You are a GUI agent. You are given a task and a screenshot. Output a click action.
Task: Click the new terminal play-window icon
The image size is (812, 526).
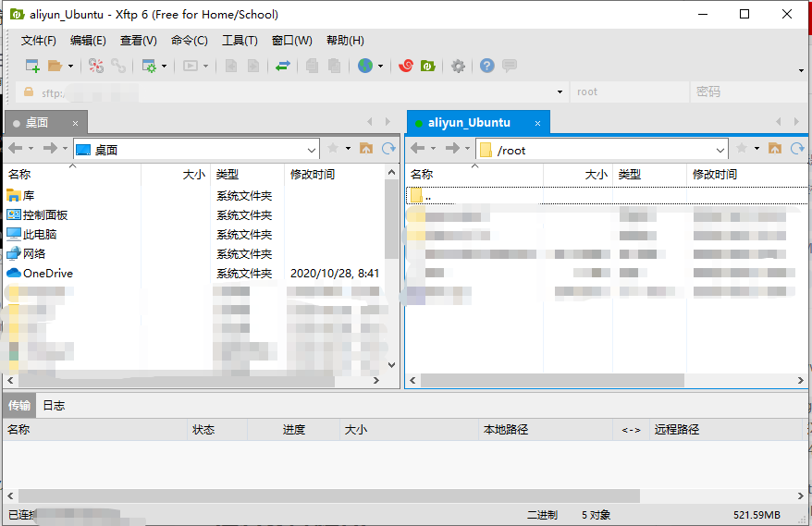coord(191,66)
